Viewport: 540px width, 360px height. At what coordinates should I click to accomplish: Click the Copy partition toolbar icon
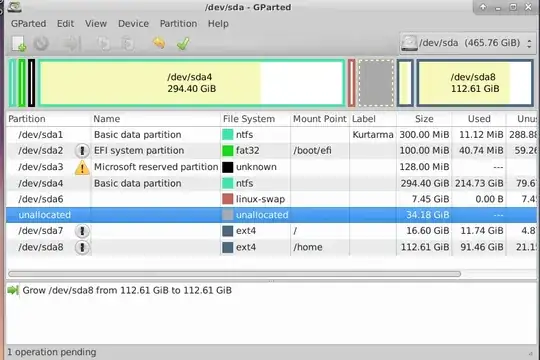[x=104, y=44]
